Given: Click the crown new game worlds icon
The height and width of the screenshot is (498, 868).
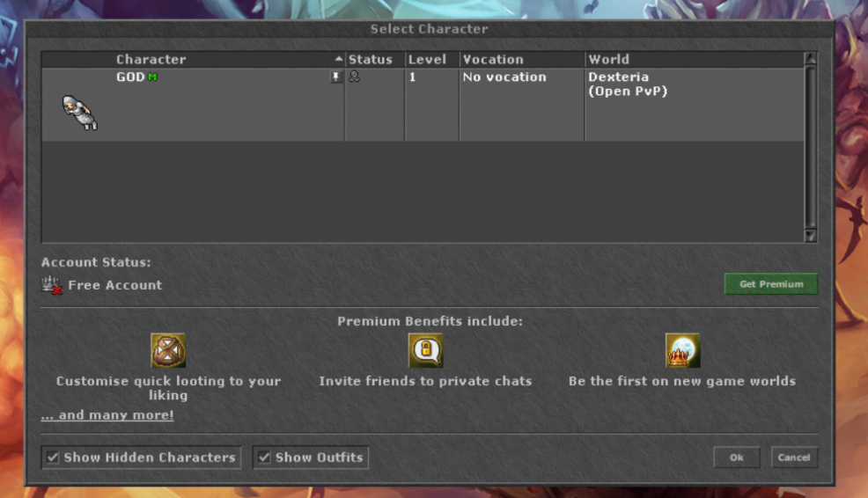Looking at the screenshot, I should tap(682, 350).
